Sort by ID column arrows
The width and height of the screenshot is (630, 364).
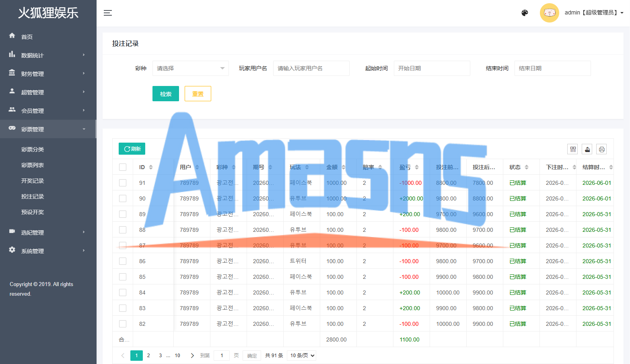(x=151, y=167)
